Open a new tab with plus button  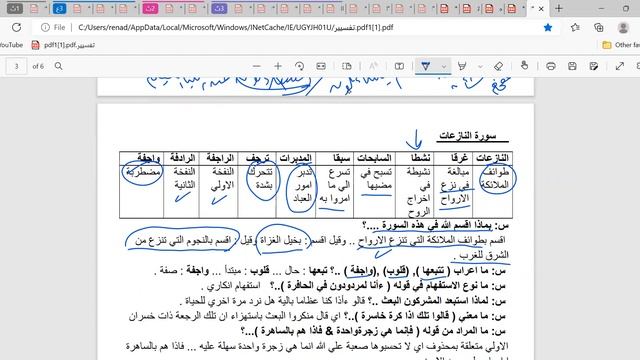coord(559,8)
